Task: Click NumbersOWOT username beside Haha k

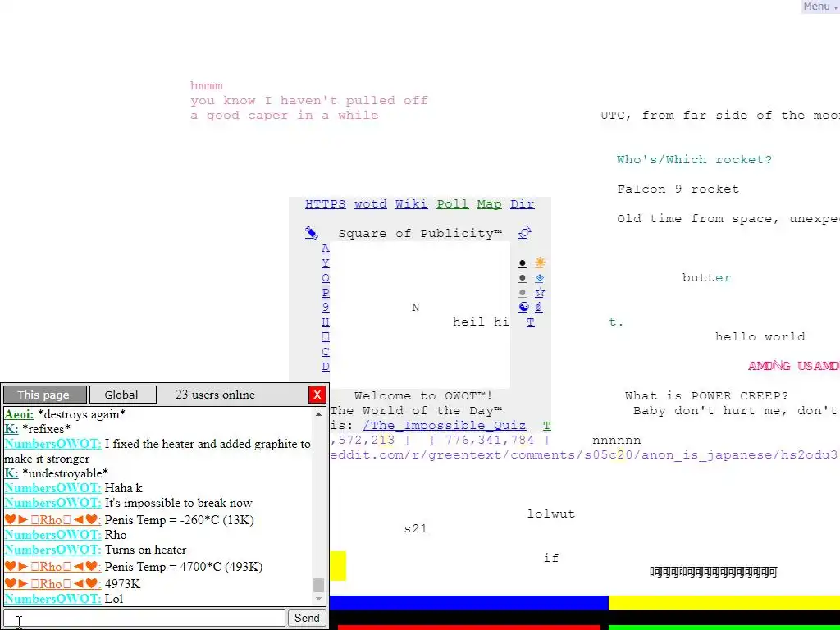Action: [x=52, y=488]
